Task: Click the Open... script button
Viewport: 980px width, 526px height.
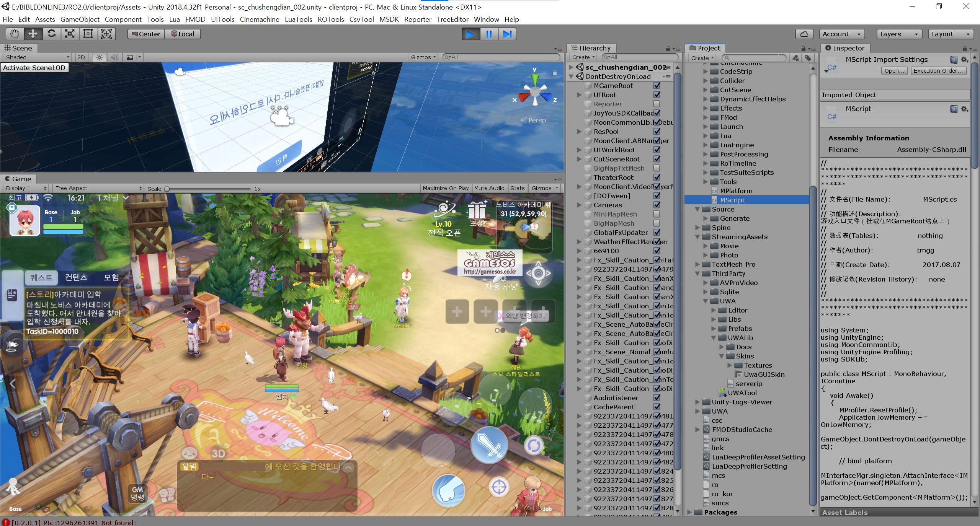Action: (894, 71)
